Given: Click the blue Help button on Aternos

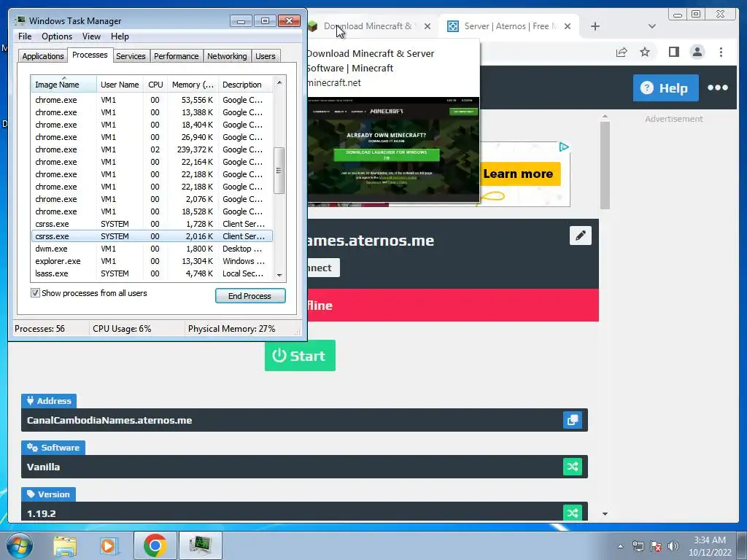Looking at the screenshot, I should coord(665,87).
